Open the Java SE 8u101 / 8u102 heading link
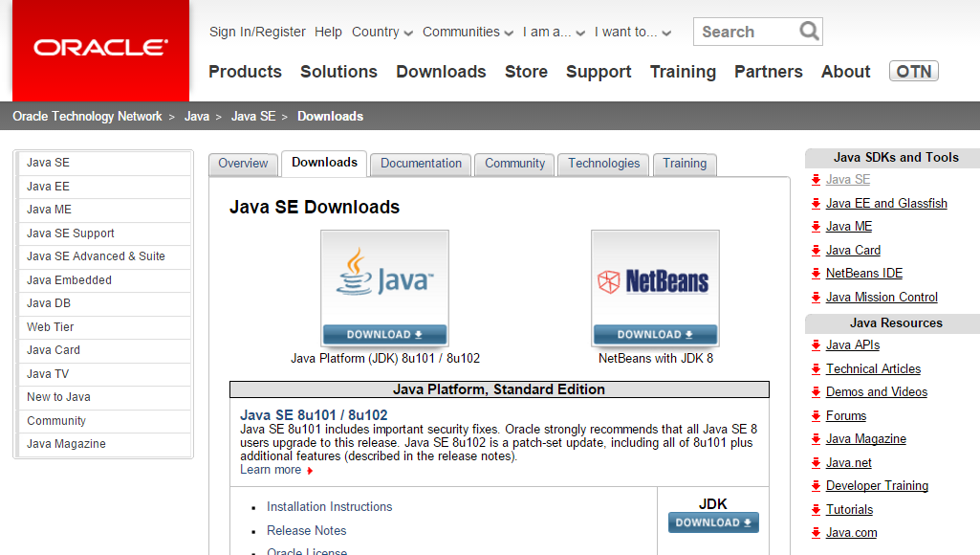 coord(314,415)
